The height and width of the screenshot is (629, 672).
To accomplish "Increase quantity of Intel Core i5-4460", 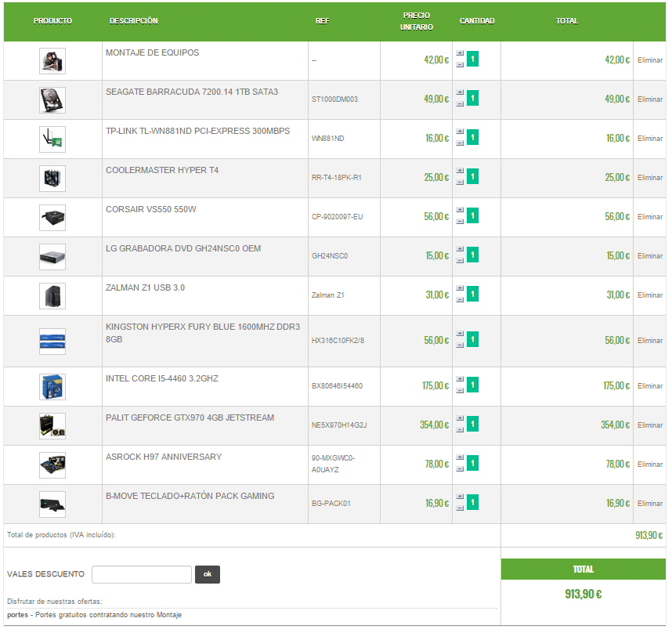I will (460, 379).
